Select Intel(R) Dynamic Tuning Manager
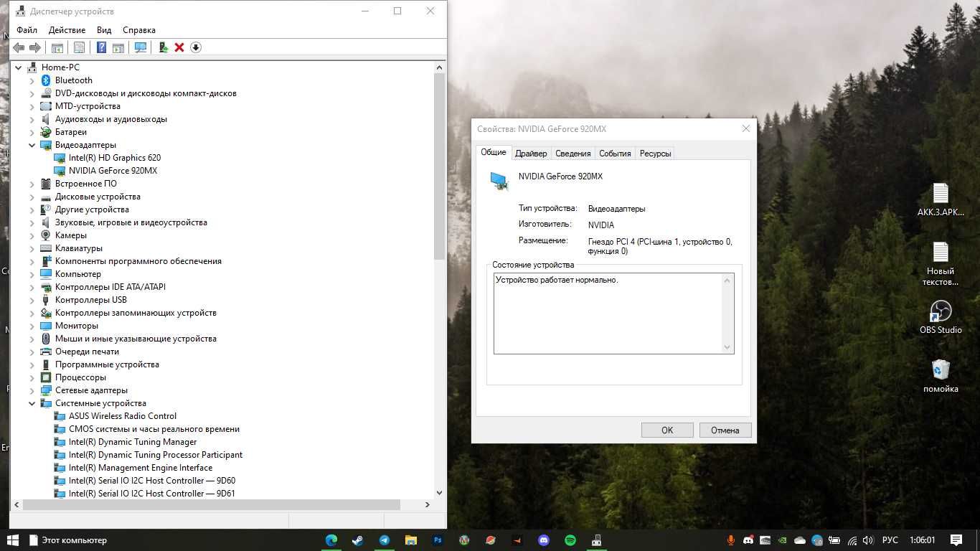Viewport: 980px width, 551px height. [133, 442]
